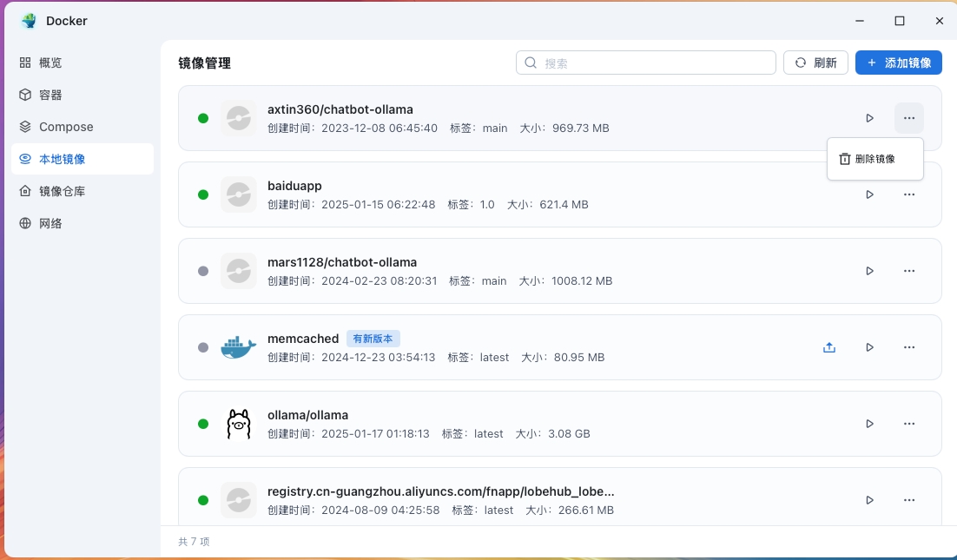Click the 有新版本 badge on memcached
Viewport: 957px width, 560px height.
pyautogui.click(x=373, y=339)
